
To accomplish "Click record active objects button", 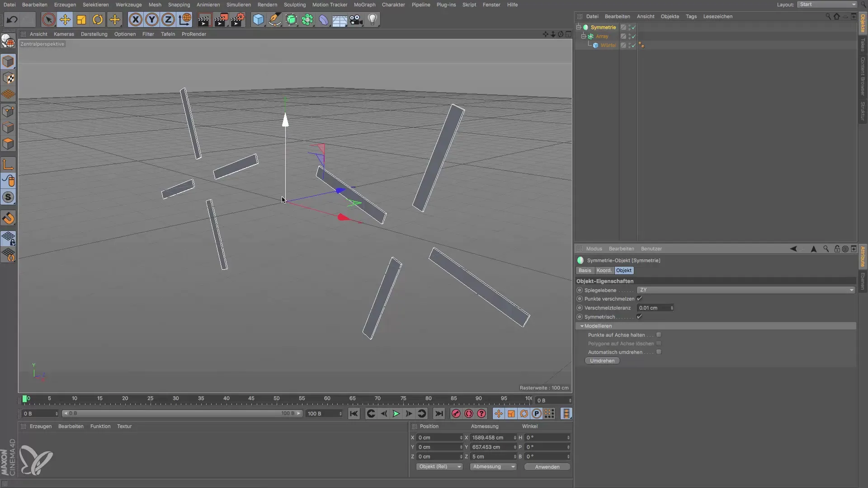I will point(456,413).
